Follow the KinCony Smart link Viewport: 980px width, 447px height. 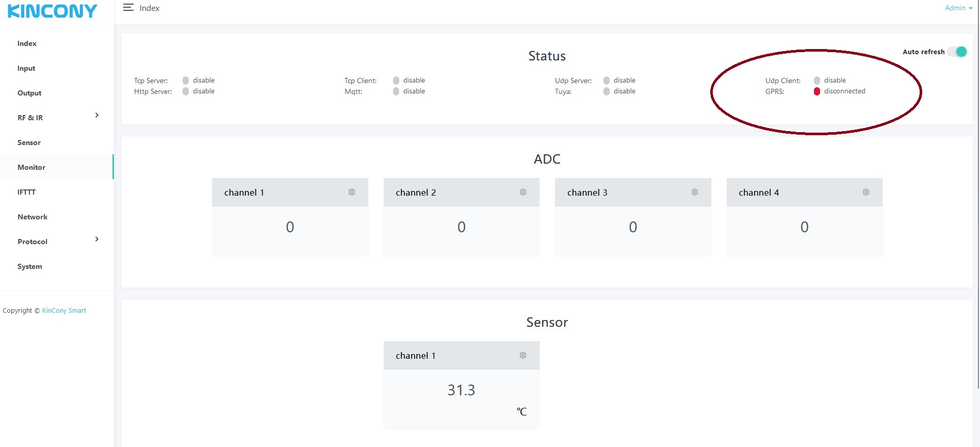[64, 311]
